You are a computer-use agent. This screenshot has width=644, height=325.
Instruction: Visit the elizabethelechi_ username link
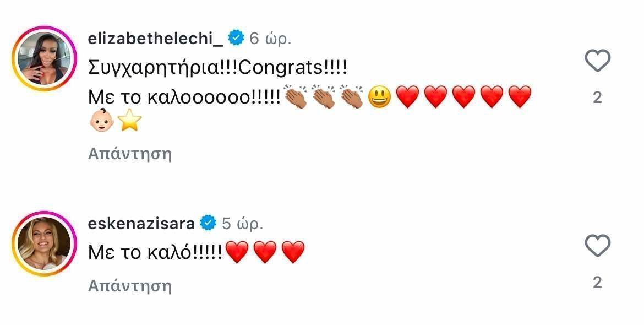156,39
